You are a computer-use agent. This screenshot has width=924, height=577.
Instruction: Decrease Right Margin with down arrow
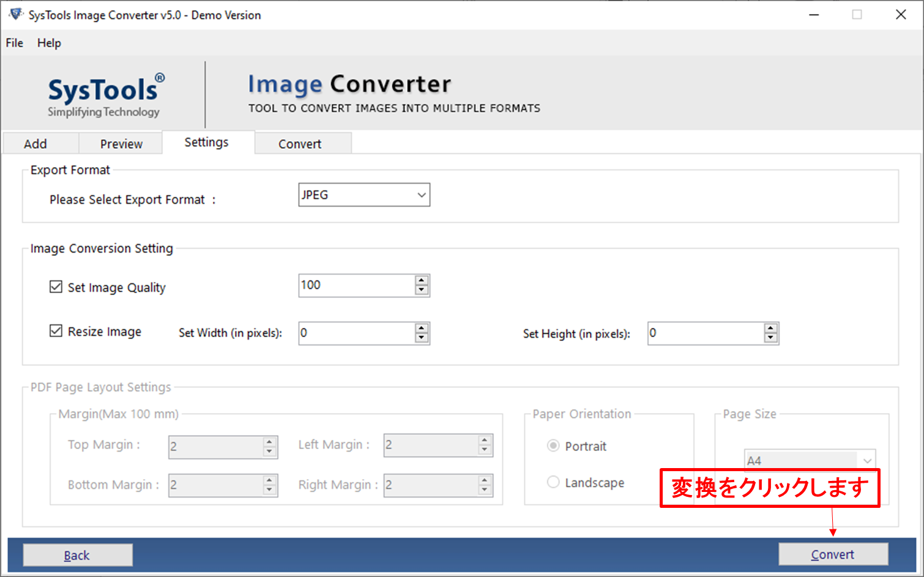click(485, 490)
